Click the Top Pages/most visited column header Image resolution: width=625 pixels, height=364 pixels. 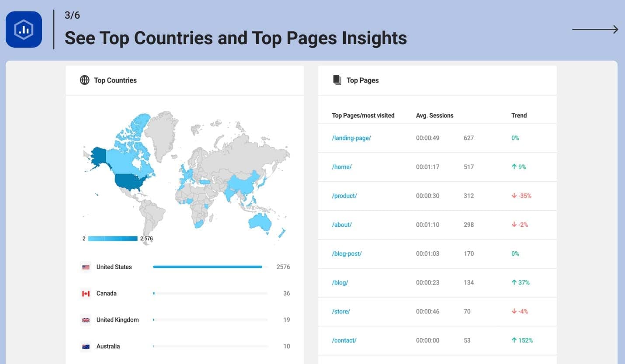tap(363, 115)
